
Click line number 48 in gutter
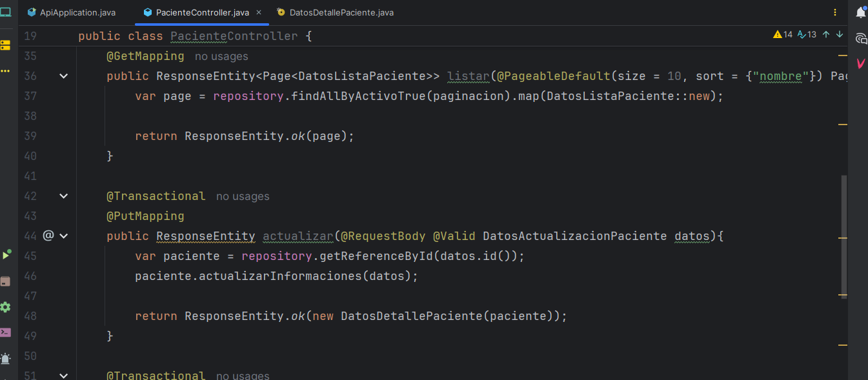pyautogui.click(x=30, y=316)
